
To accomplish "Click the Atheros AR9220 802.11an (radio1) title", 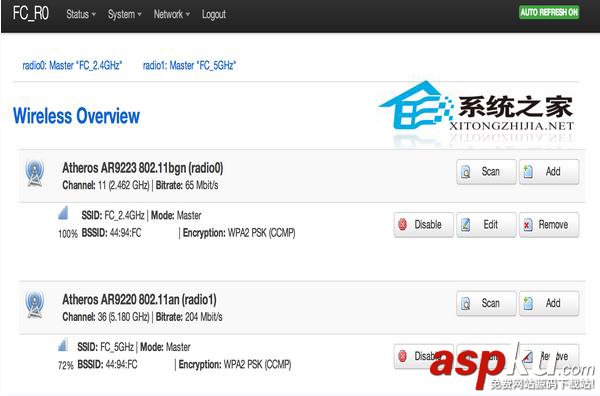I will (x=139, y=300).
